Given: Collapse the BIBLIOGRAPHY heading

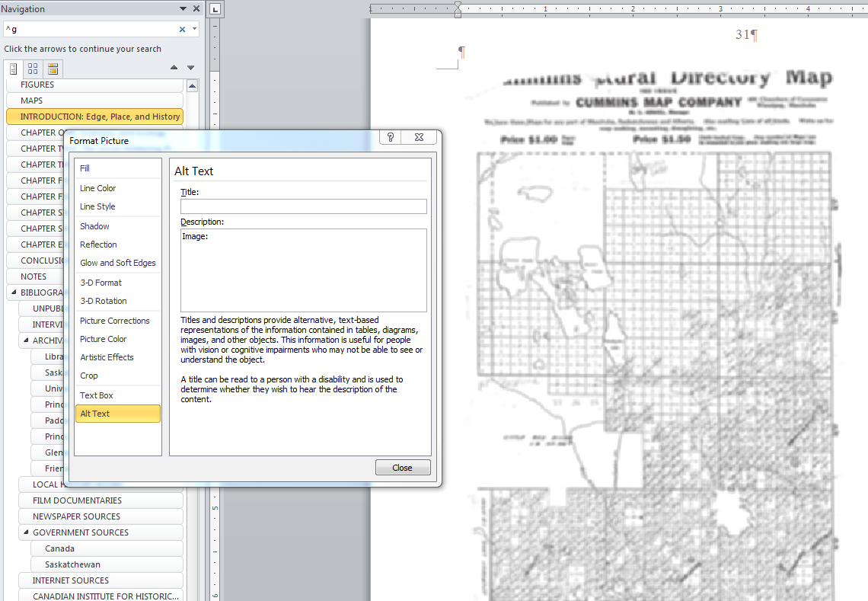Looking at the screenshot, I should (x=14, y=293).
